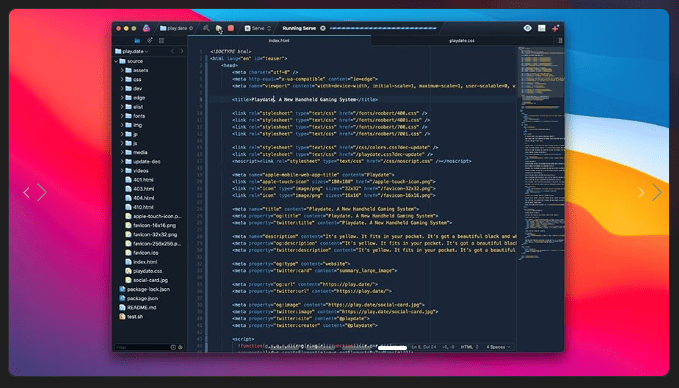
Task: Expand the edge folder
Action: (x=122, y=97)
